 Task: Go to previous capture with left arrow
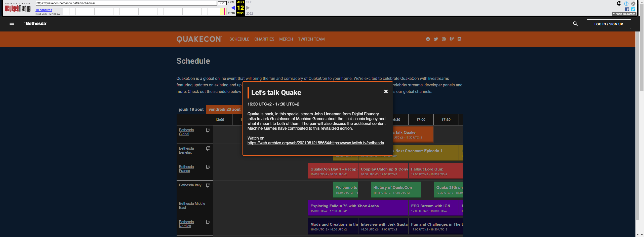(x=233, y=8)
